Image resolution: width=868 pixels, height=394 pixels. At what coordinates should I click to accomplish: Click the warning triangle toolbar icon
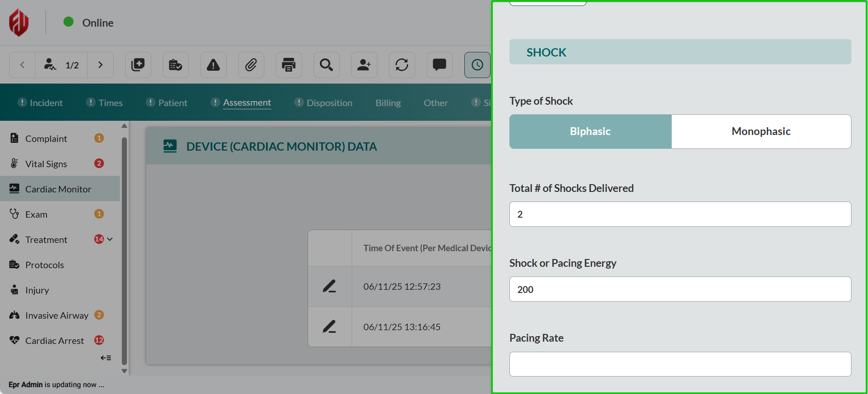pos(213,65)
